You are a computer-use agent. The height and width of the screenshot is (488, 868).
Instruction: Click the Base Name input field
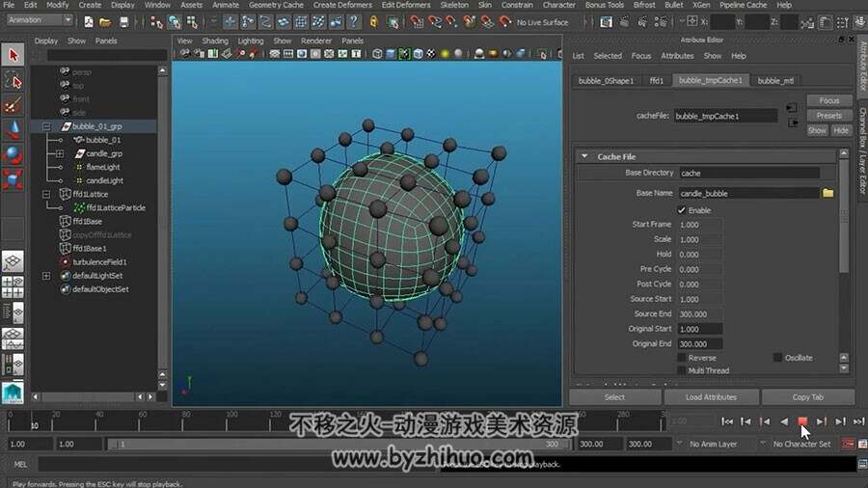(749, 193)
